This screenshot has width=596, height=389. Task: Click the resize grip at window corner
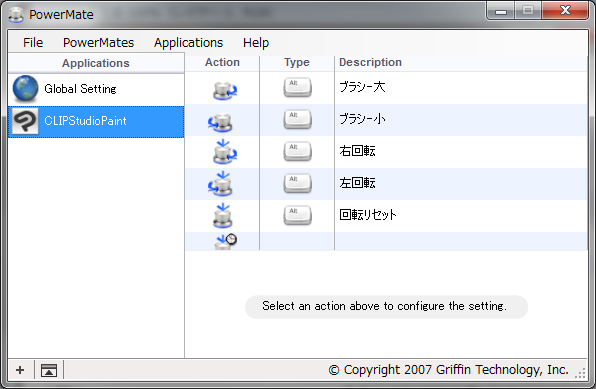click(581, 373)
